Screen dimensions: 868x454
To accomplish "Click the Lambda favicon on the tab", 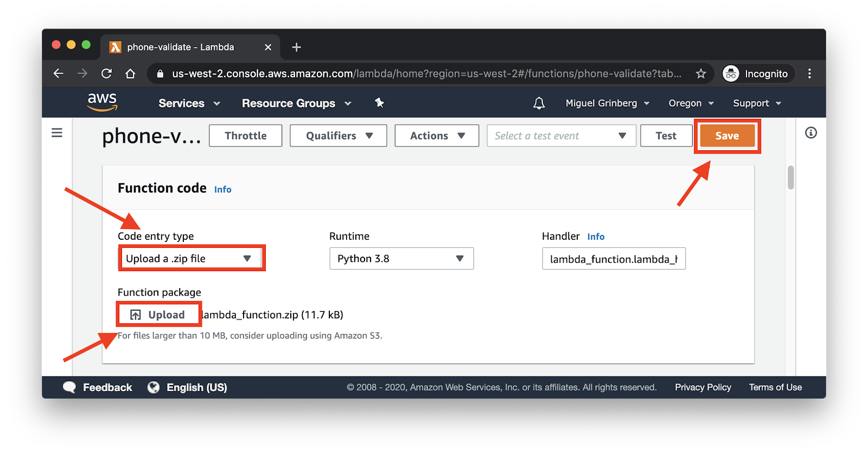I will [115, 47].
